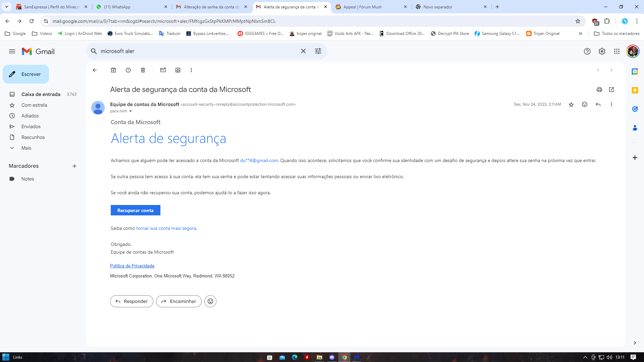
Task: Open message more menu next to reply
Action: 611,105
